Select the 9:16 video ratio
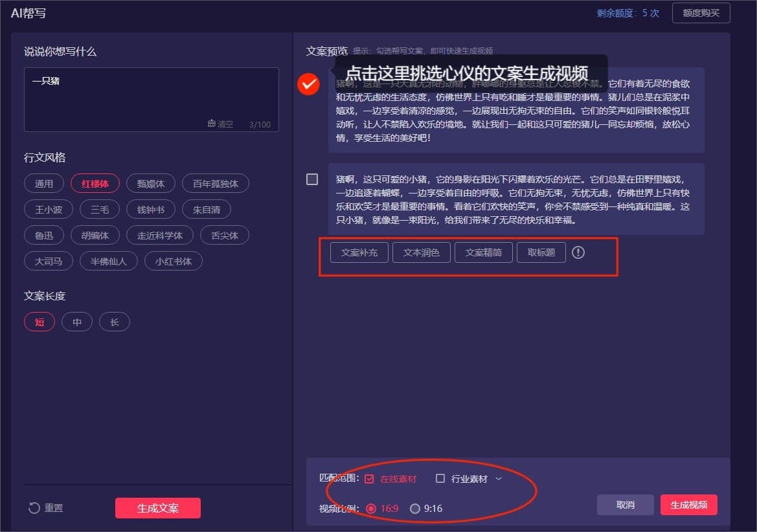The image size is (757, 532). (x=414, y=508)
